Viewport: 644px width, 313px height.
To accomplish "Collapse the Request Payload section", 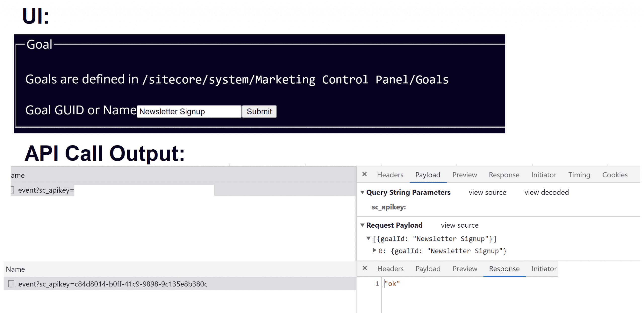I will [x=362, y=225].
